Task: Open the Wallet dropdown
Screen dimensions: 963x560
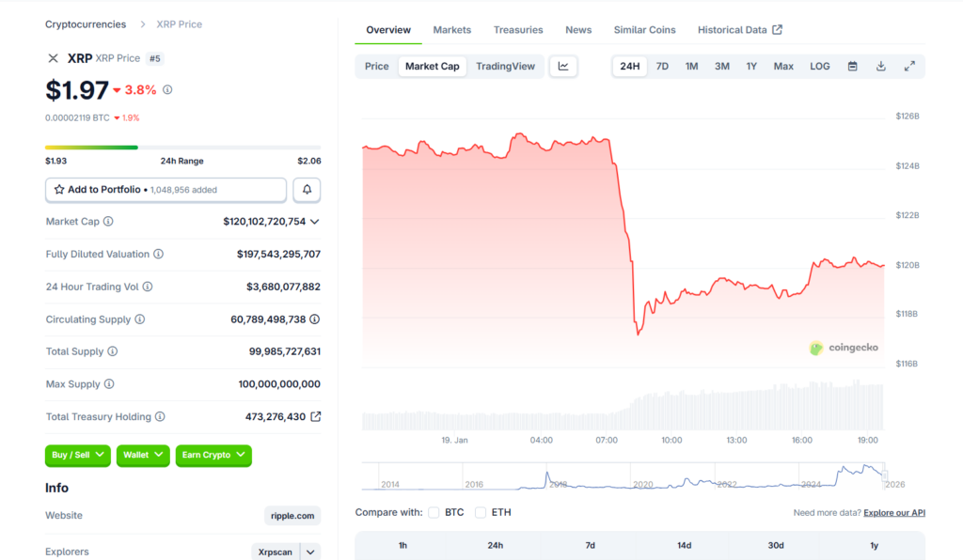Action: tap(143, 456)
